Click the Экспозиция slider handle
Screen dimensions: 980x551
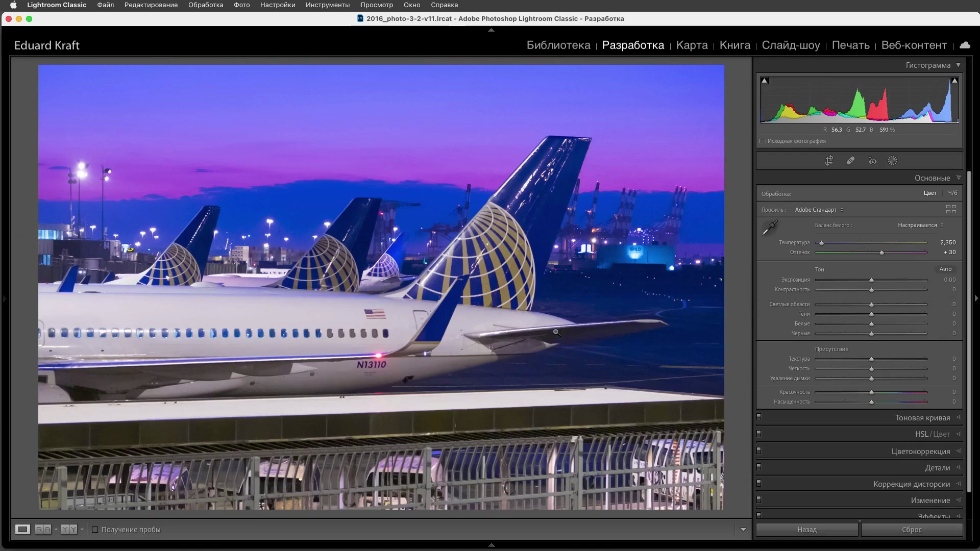point(871,280)
